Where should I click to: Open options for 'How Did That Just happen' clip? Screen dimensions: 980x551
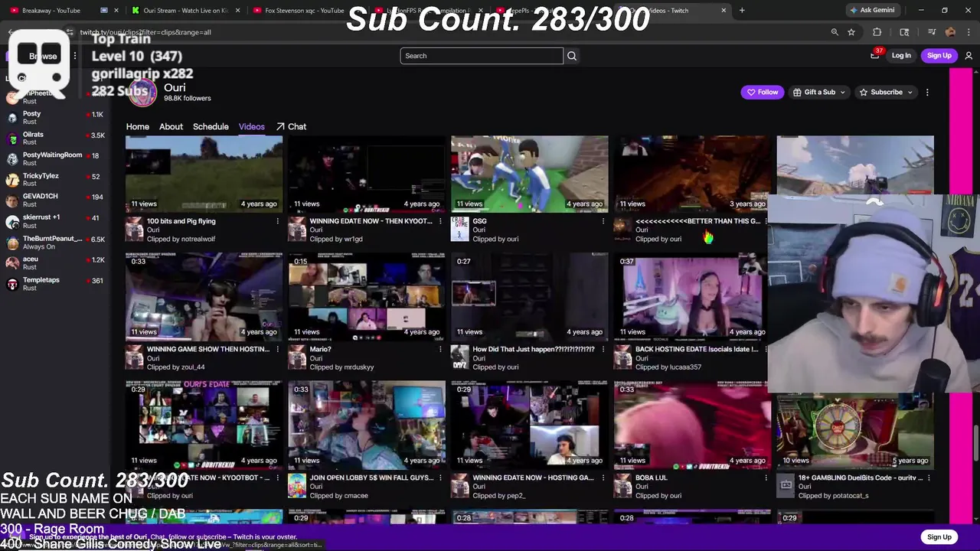tap(603, 349)
